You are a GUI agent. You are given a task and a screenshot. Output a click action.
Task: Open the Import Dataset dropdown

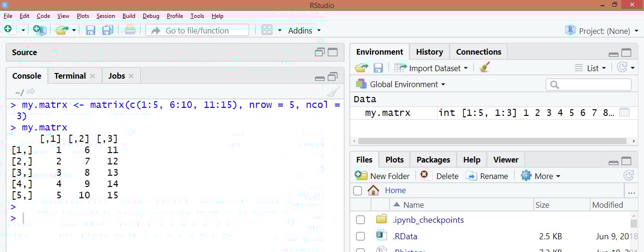431,68
